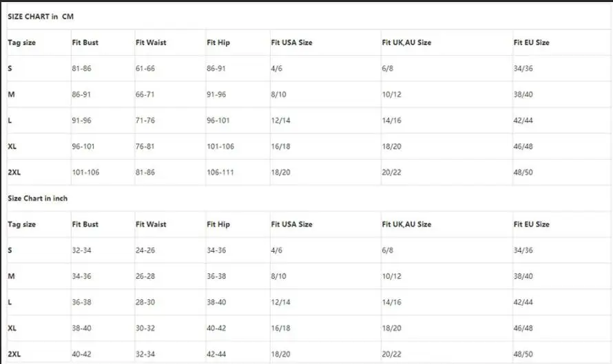Select Fit Bust header in CM chart
This screenshot has width=613, height=364.
pyautogui.click(x=85, y=43)
